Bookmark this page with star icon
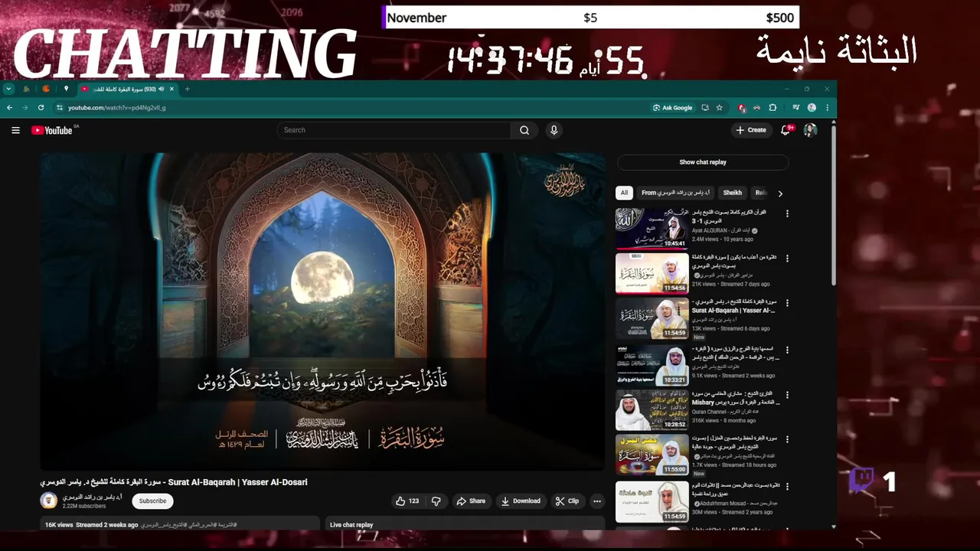Image resolution: width=980 pixels, height=551 pixels. pos(719,108)
